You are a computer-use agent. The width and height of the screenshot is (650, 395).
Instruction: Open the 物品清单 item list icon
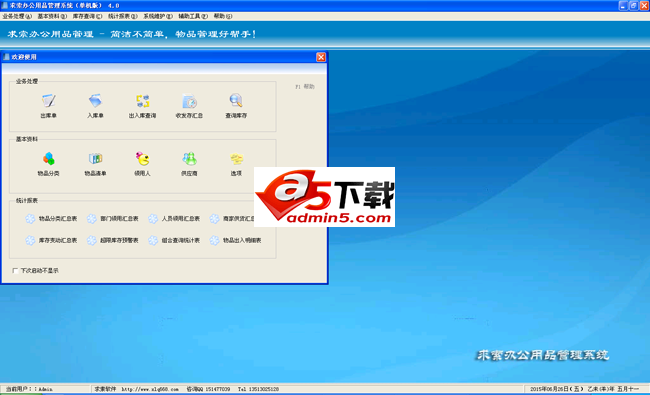click(95, 158)
